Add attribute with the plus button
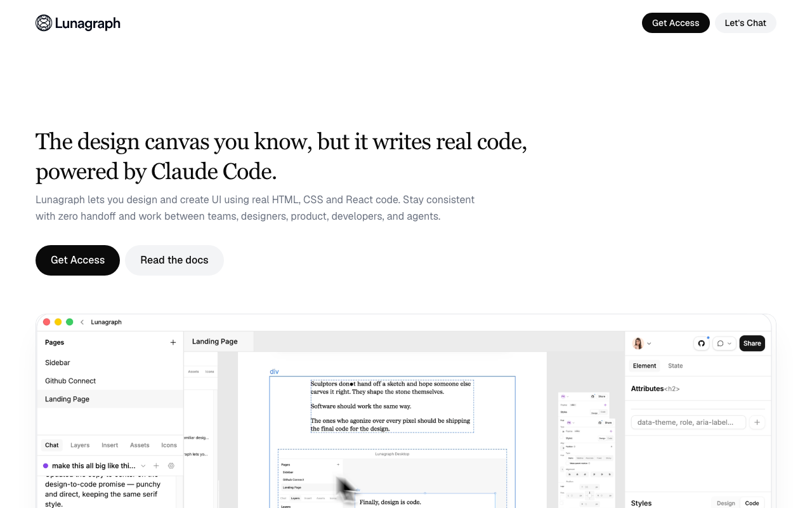Image resolution: width=812 pixels, height=508 pixels. [x=757, y=422]
